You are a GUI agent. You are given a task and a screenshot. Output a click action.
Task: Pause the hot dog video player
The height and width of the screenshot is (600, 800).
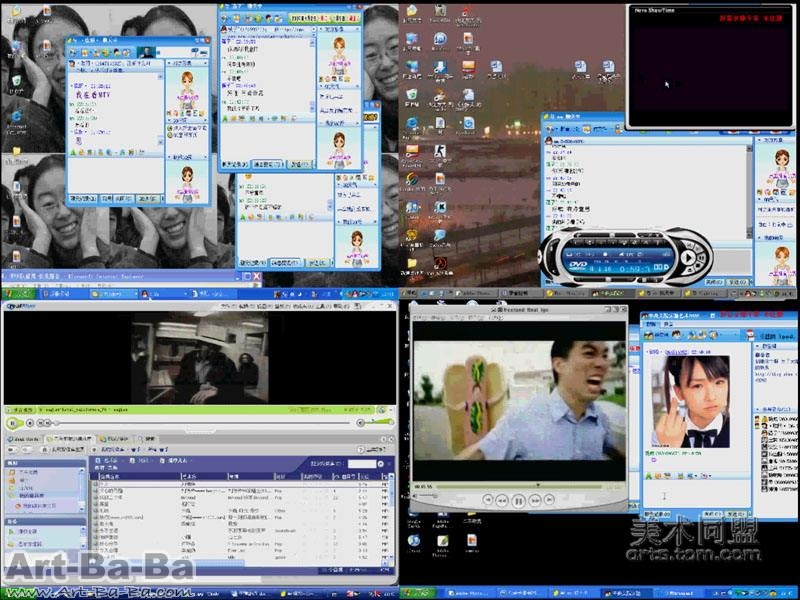[518, 501]
